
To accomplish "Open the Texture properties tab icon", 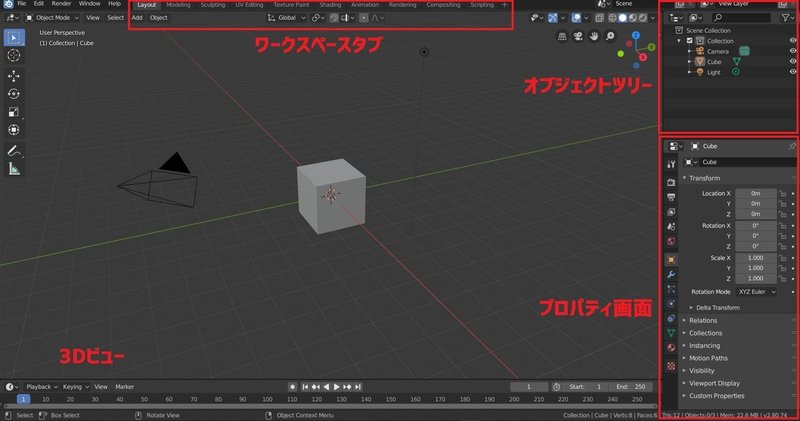I will point(671,366).
